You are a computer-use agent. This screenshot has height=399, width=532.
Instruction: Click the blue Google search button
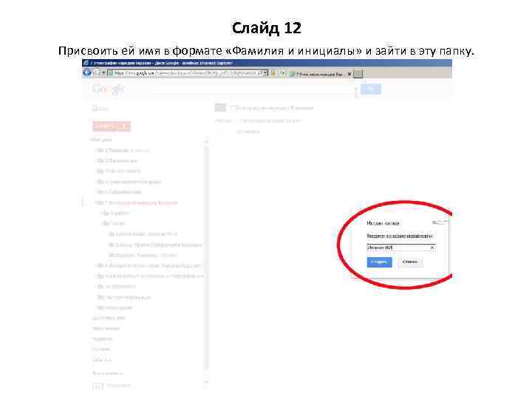click(x=370, y=89)
